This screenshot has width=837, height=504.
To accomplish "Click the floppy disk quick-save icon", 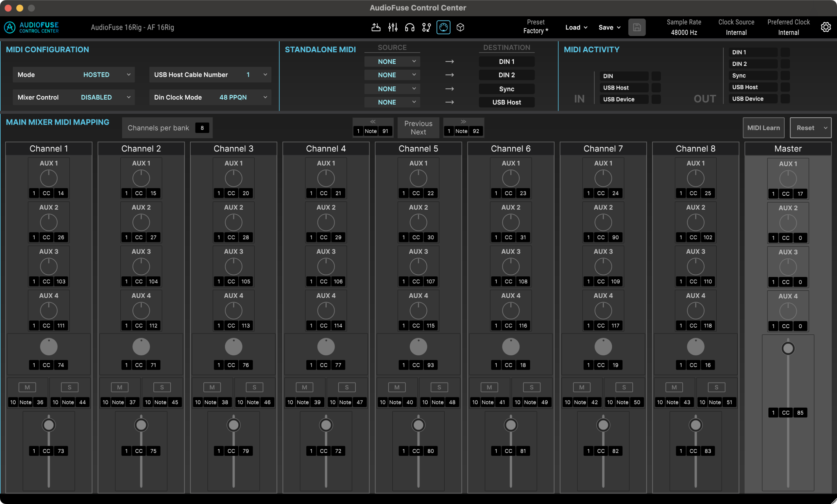I will coord(637,27).
